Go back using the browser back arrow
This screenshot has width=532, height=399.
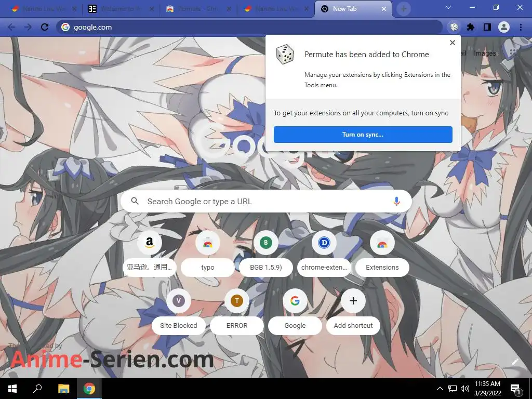click(11, 27)
